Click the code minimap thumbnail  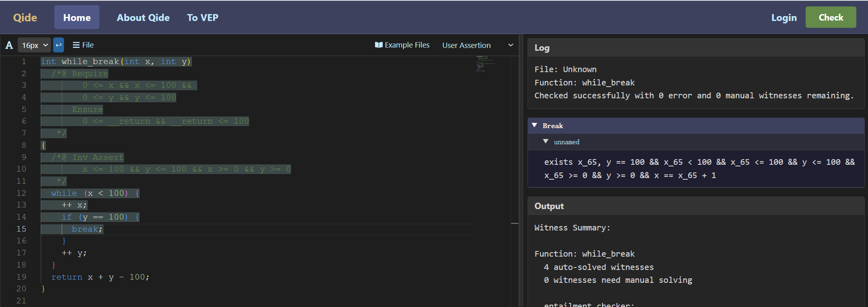485,64
